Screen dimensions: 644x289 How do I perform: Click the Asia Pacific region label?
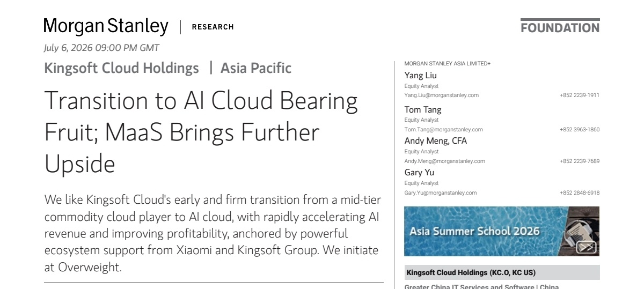[256, 68]
